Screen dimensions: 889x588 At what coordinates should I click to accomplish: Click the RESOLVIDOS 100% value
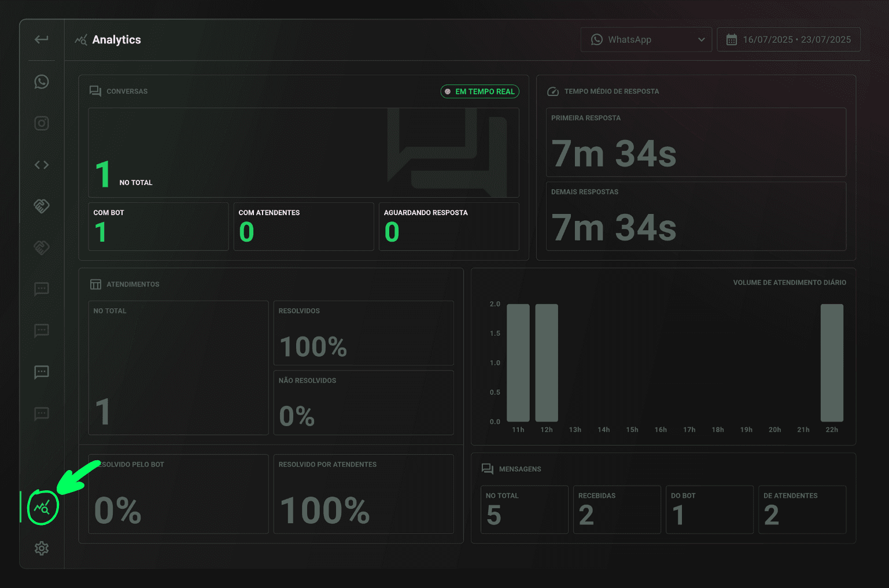point(313,347)
